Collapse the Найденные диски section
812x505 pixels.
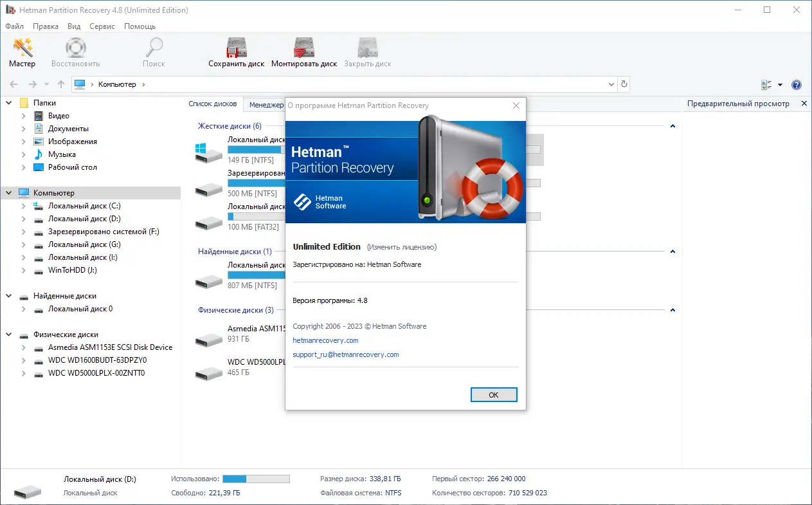click(9, 295)
